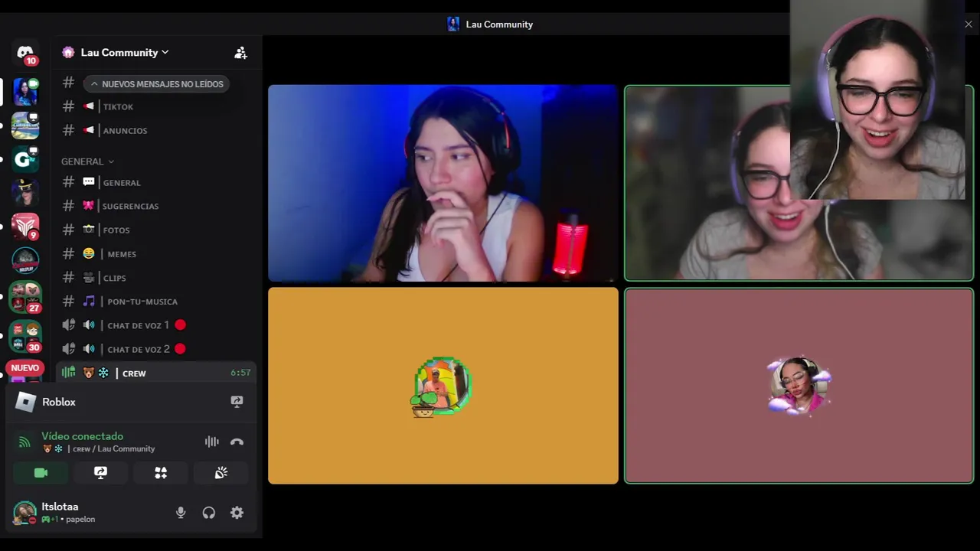Deafen audio with headphones icon
The height and width of the screenshot is (551, 980).
coord(208,513)
